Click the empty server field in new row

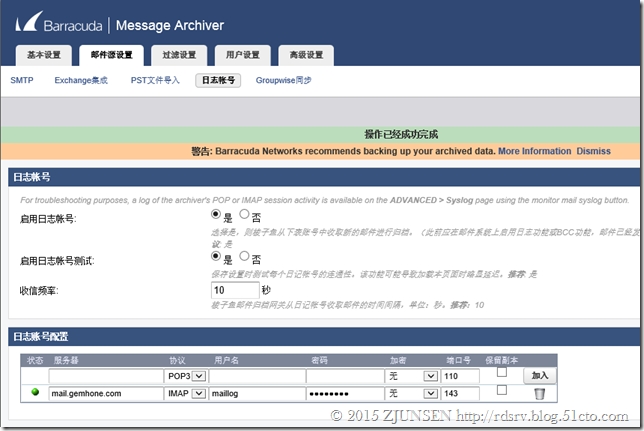click(106, 376)
